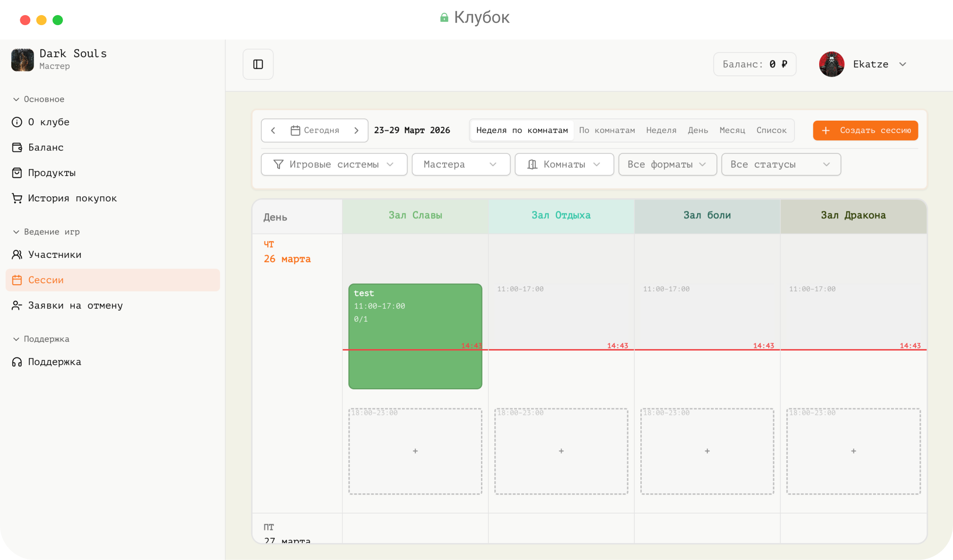Screen dimensions: 953x560
Task: Switch to Месяц calendar view
Action: click(x=732, y=131)
